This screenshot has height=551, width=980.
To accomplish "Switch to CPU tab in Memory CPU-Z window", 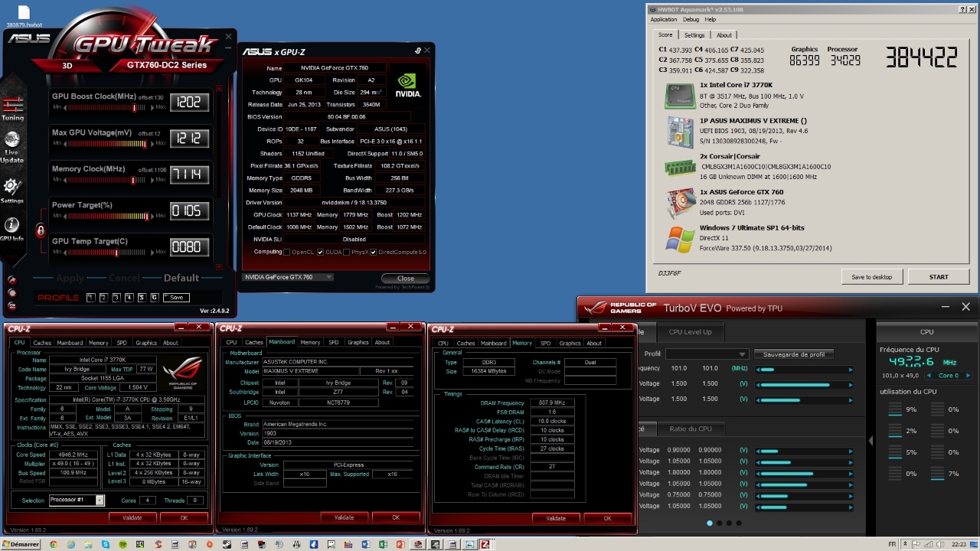I will point(443,343).
